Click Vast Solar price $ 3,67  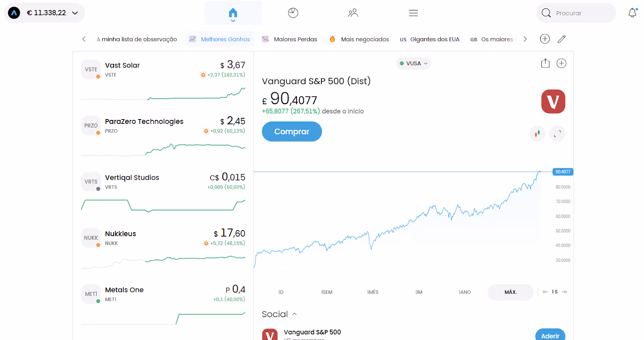point(233,65)
